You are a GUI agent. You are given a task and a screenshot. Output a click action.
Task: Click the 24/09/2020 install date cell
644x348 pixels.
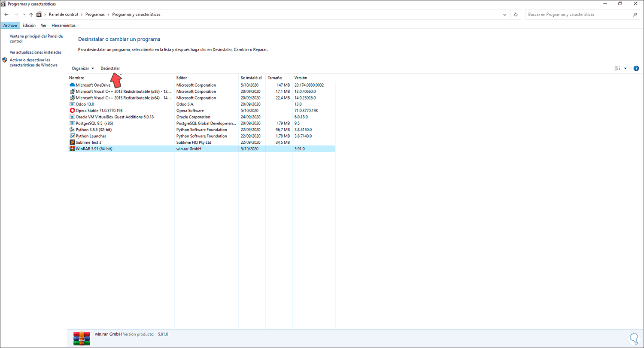click(x=250, y=117)
